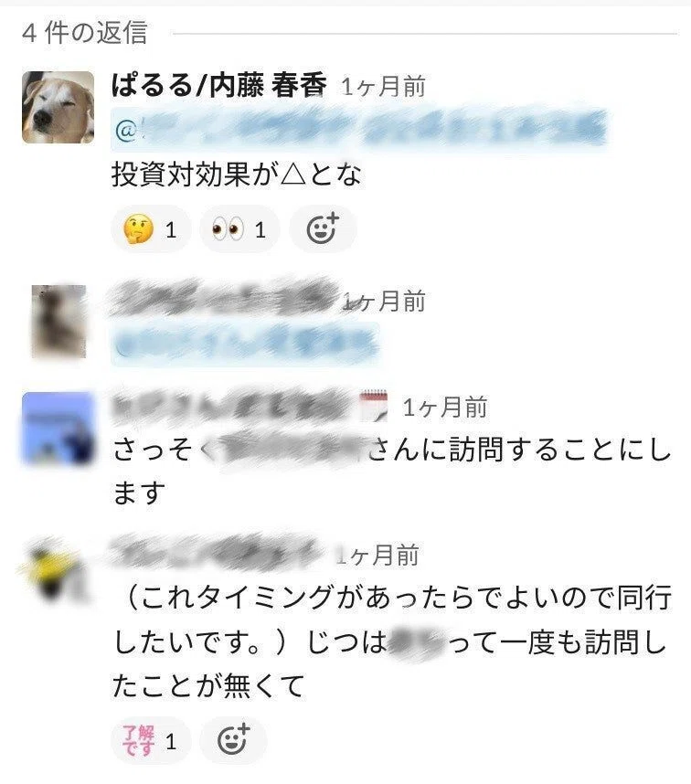The image size is (691, 784).
Task: Add reaction to 投資対効果 message
Action: click(323, 229)
